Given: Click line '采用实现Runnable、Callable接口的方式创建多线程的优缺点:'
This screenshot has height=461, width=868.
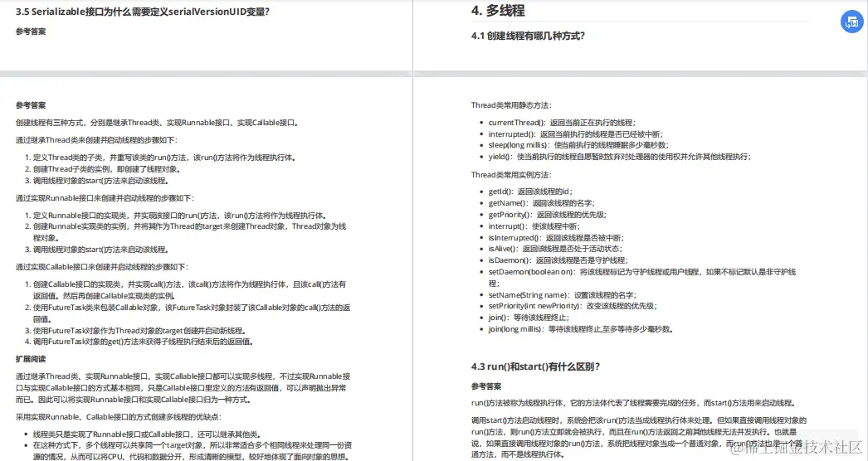Looking at the screenshot, I should (119, 417).
